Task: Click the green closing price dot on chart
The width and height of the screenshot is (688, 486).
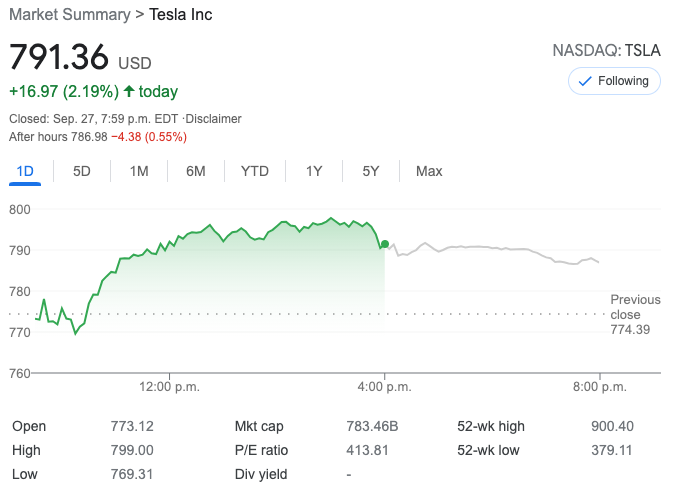Action: [385, 244]
